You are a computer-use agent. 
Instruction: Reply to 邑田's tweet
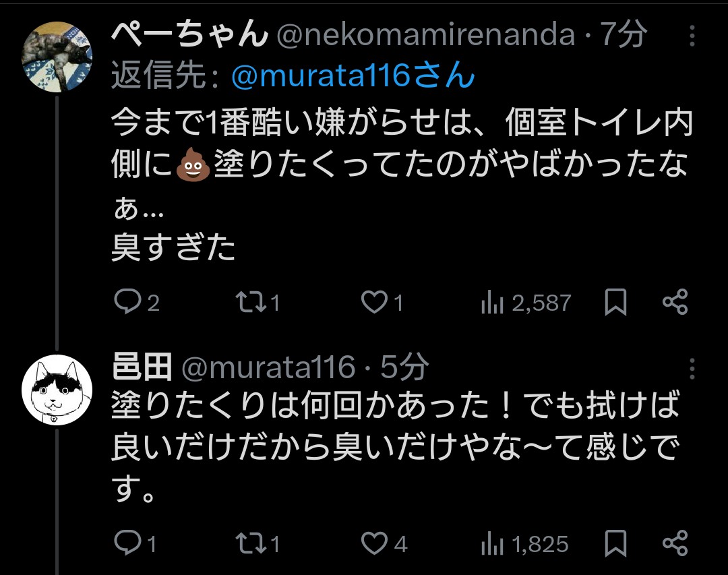(x=126, y=543)
